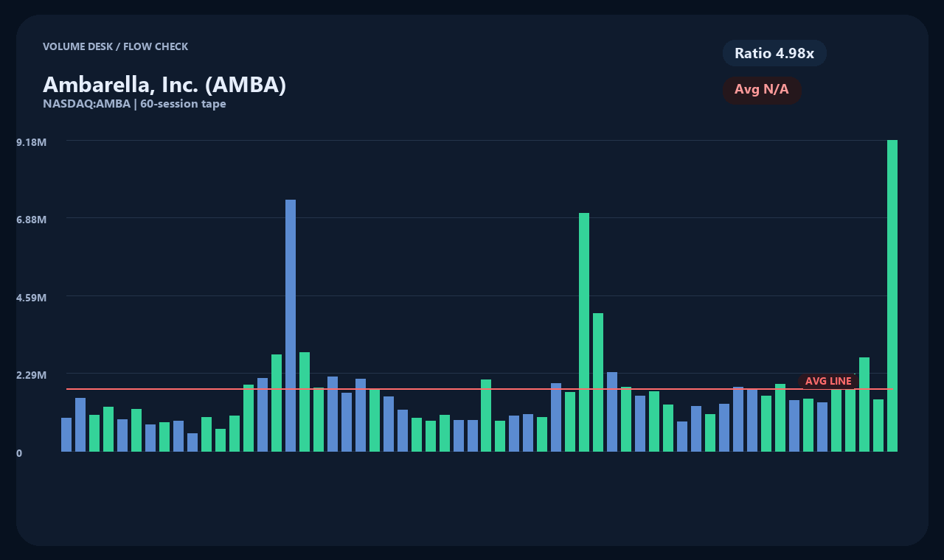Click the red average volume line
Viewport: 944px width, 560px height.
[479, 389]
